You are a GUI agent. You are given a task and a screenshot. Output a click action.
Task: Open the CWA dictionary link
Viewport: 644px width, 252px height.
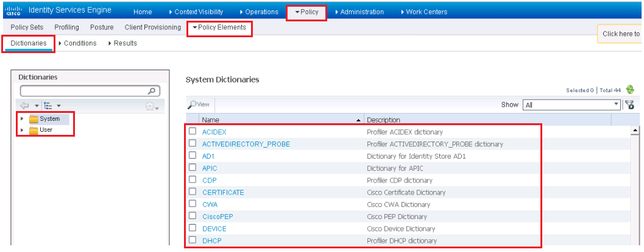pyautogui.click(x=210, y=204)
